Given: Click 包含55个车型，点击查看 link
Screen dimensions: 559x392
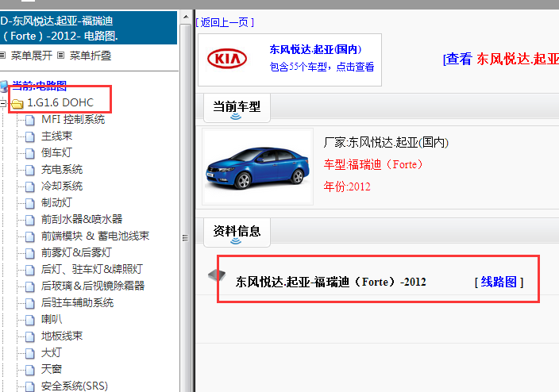Looking at the screenshot, I should 322,67.
